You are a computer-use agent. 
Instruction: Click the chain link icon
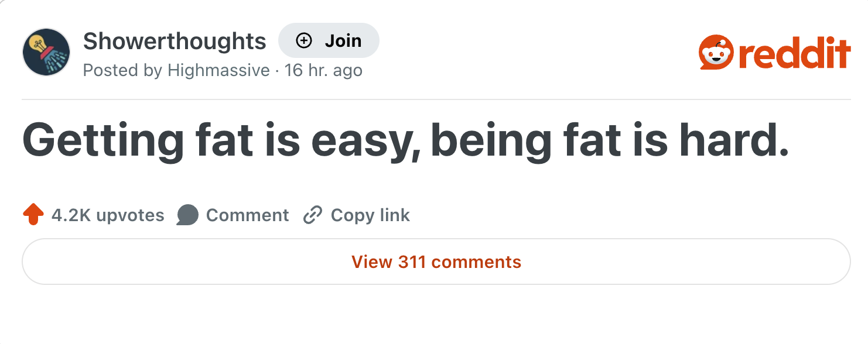313,215
